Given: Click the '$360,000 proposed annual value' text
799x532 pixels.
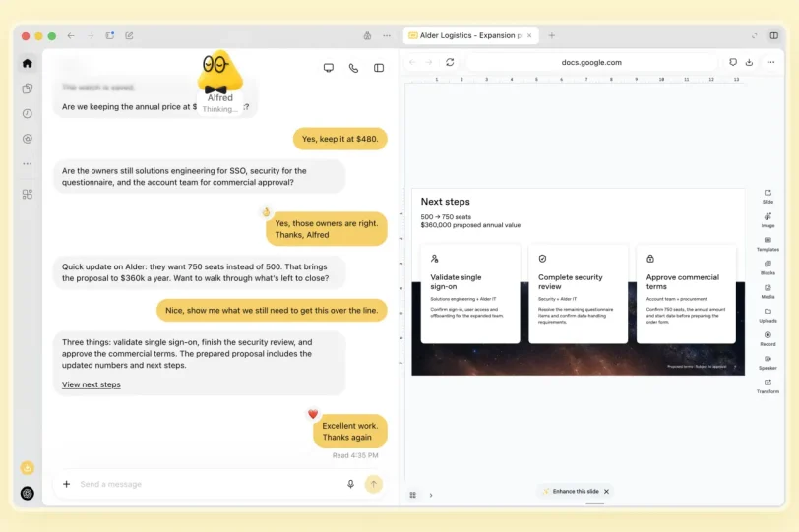Looking at the screenshot, I should (470, 225).
